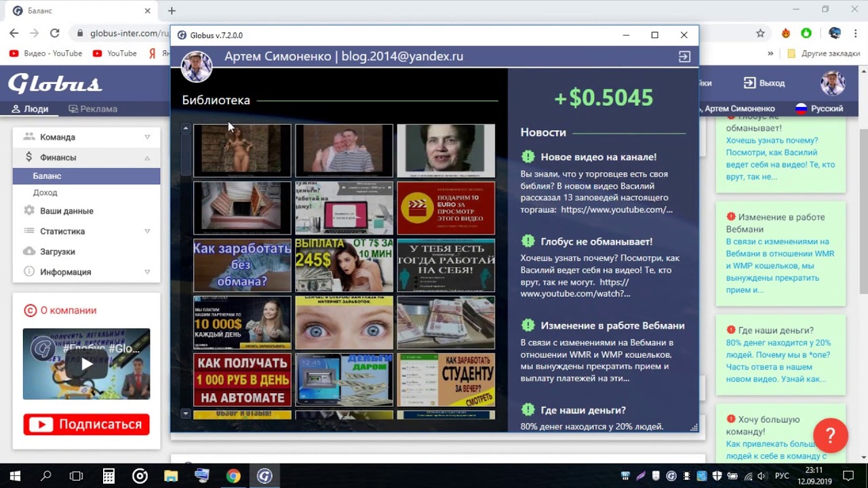This screenshot has width=868, height=488.
Task: Click the orange flame extension icon in Chrome
Action: tap(786, 33)
